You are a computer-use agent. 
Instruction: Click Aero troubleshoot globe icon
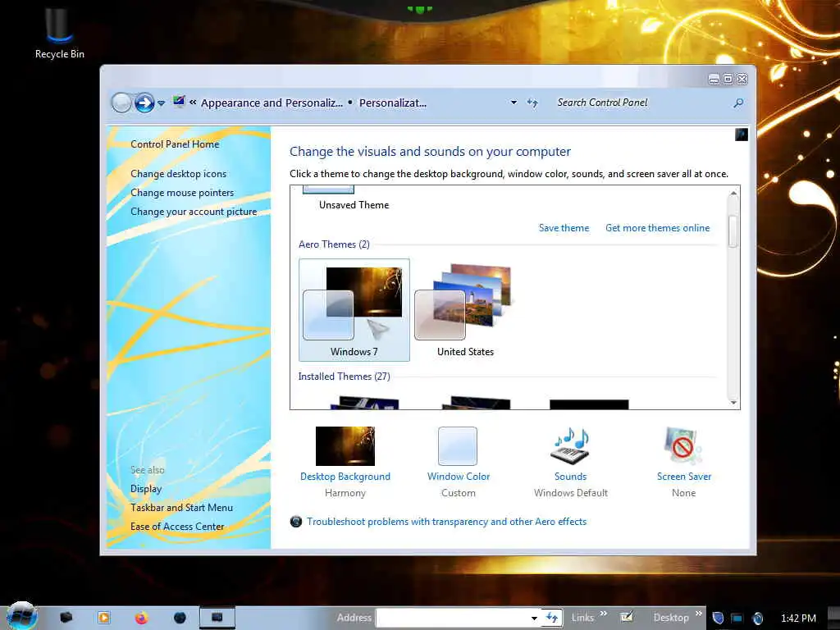coord(295,521)
